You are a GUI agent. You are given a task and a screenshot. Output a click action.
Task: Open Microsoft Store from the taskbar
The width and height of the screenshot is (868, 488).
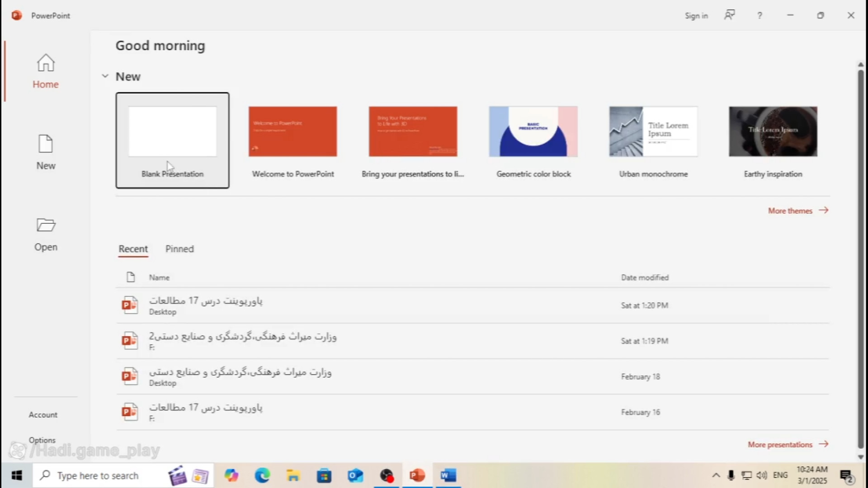pyautogui.click(x=324, y=475)
